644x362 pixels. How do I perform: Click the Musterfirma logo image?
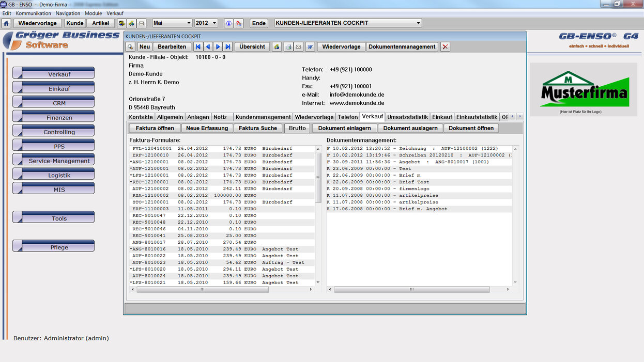584,89
